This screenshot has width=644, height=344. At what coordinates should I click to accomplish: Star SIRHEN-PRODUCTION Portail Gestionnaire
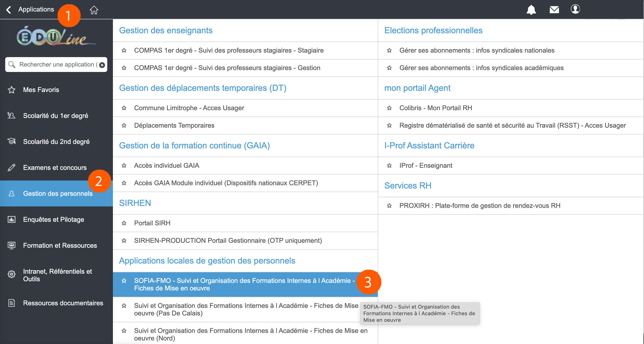point(124,241)
